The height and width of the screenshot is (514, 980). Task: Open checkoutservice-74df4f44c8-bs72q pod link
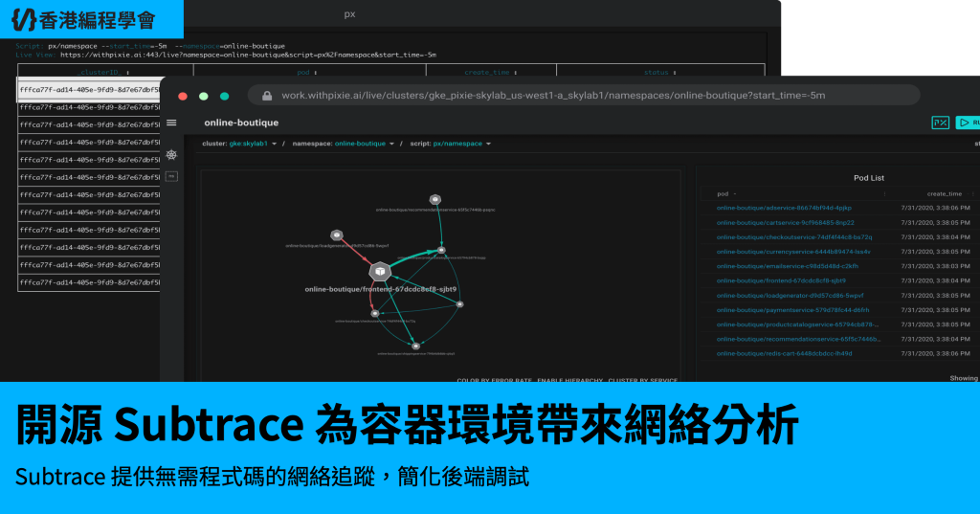793,237
